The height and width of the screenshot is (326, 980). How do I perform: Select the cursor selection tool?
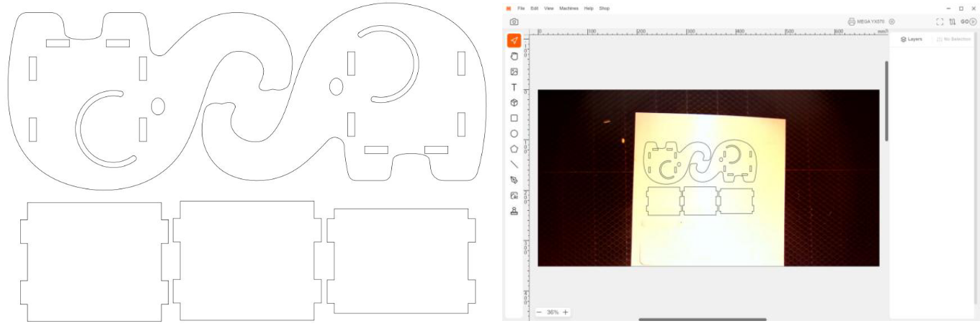tap(514, 40)
